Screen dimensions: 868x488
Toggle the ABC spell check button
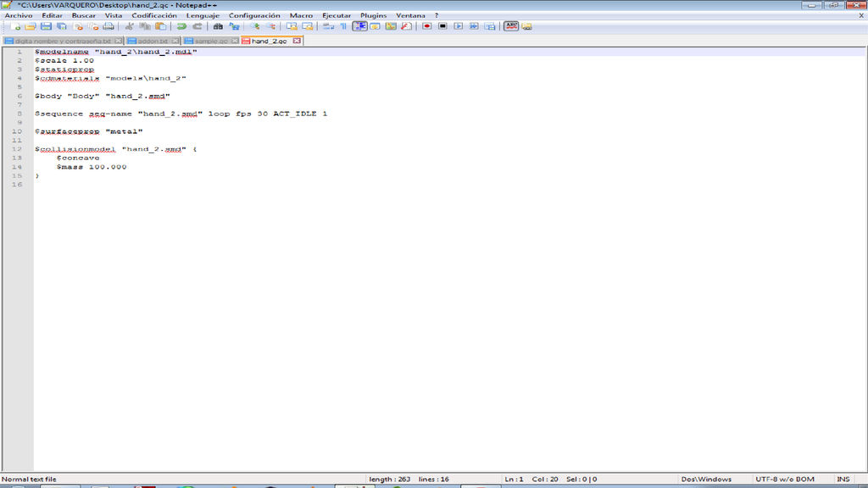511,26
